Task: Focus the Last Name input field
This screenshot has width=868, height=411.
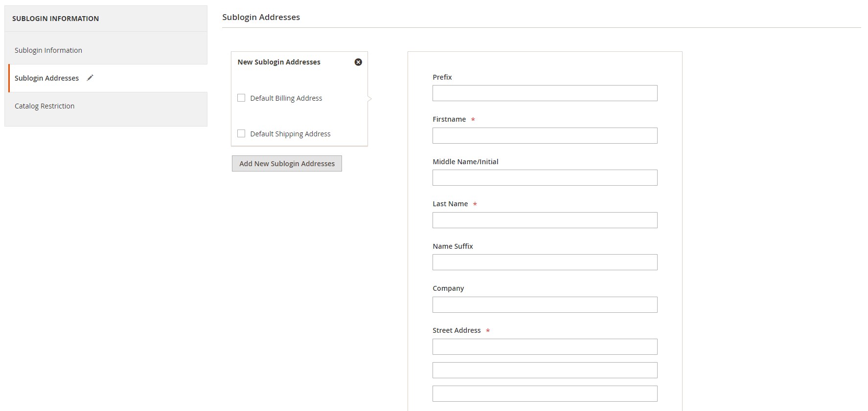Action: coord(545,220)
